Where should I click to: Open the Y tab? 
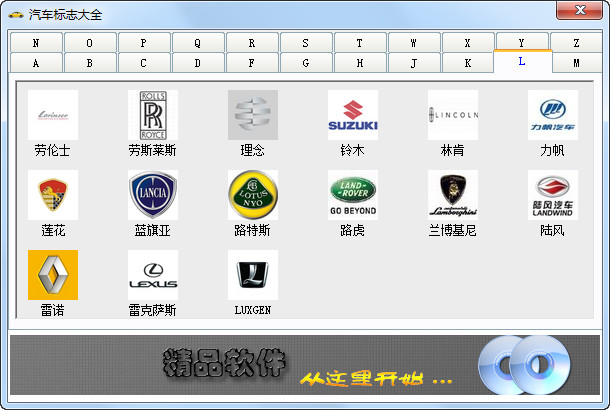tap(522, 42)
